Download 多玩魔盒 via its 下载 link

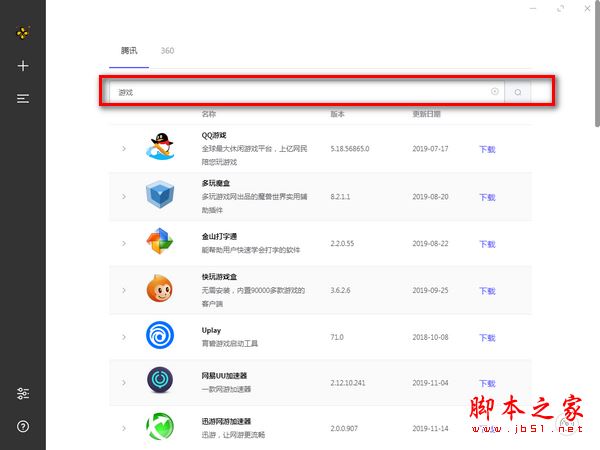click(488, 197)
